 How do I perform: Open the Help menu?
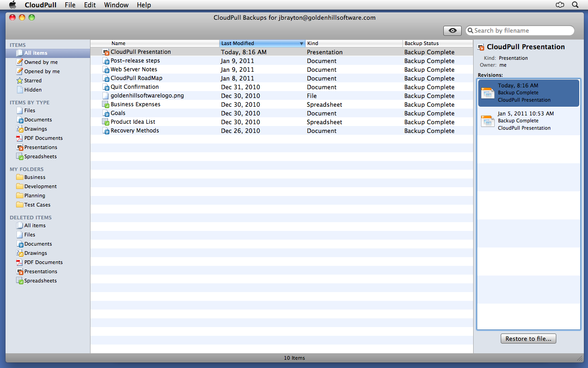pos(144,5)
